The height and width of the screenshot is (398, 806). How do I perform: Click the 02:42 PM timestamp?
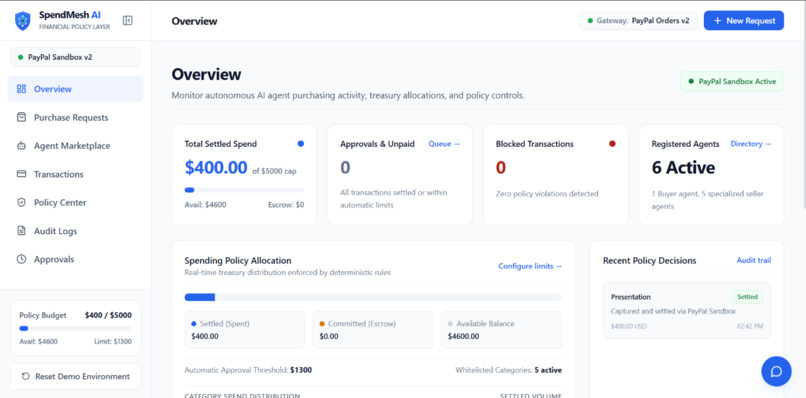click(750, 326)
